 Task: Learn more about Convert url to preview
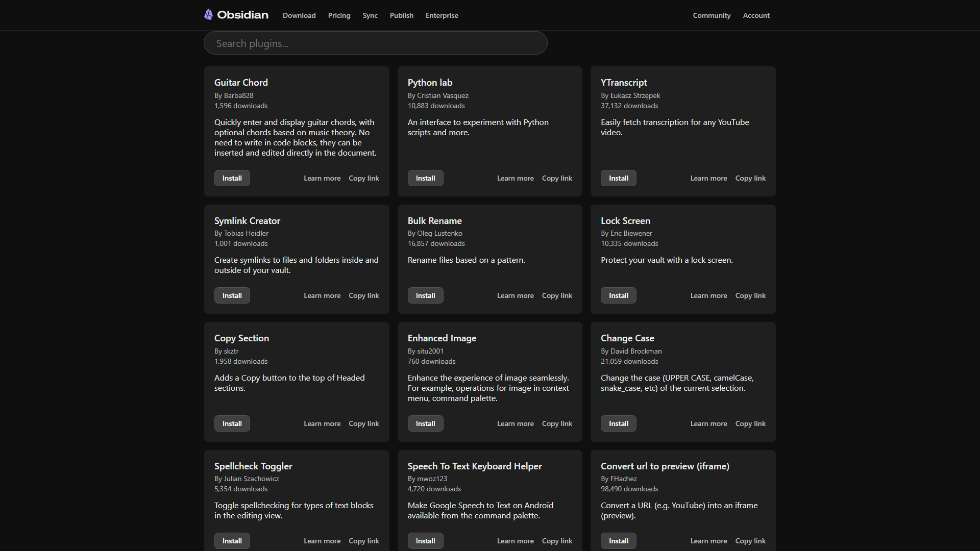[709, 541]
